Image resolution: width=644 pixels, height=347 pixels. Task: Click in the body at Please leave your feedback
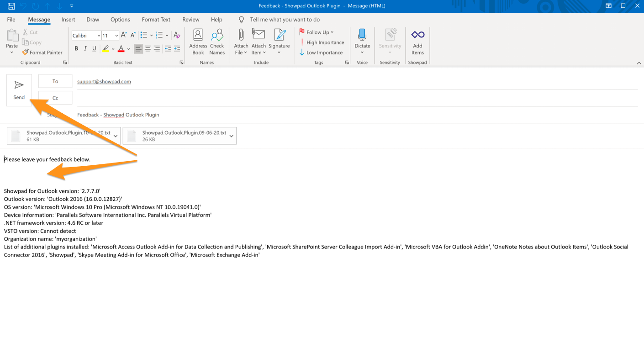coord(47,159)
